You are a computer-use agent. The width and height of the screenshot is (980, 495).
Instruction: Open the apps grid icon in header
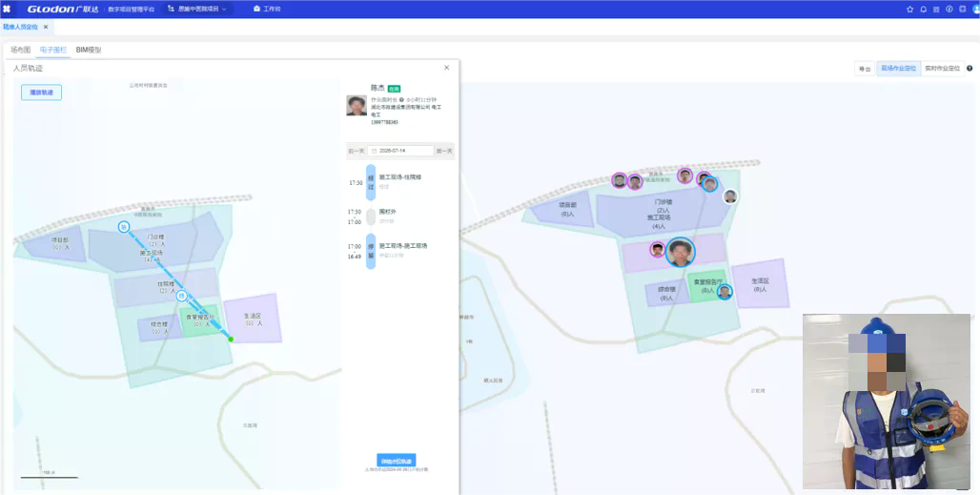(936, 10)
